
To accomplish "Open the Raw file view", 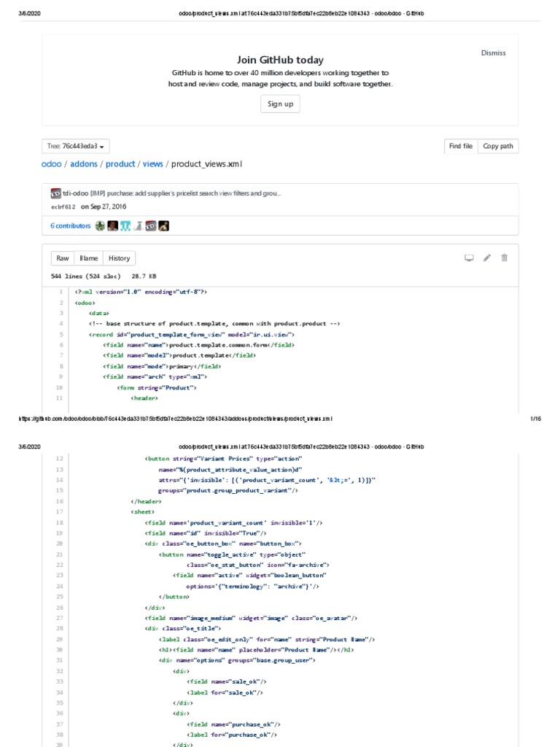I will tap(63, 258).
